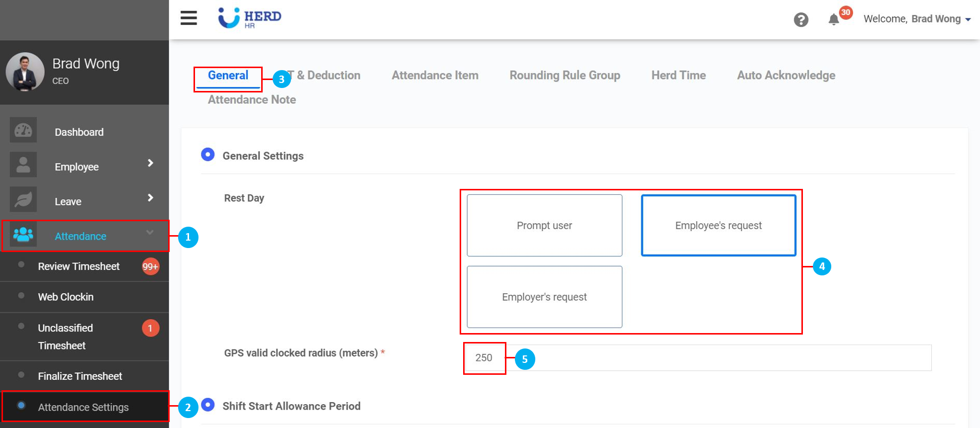
Task: Click the Herd HR logo
Action: 250,18
